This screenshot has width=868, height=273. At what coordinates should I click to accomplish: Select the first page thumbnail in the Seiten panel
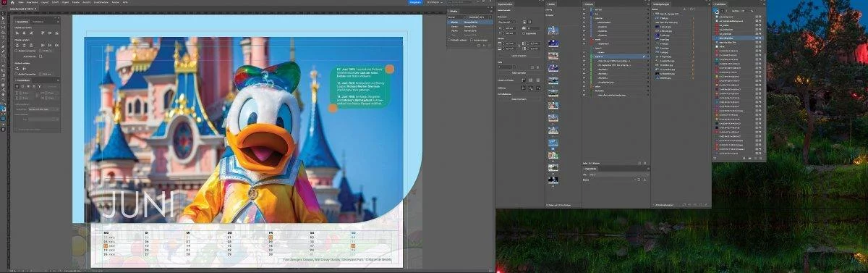[553, 30]
